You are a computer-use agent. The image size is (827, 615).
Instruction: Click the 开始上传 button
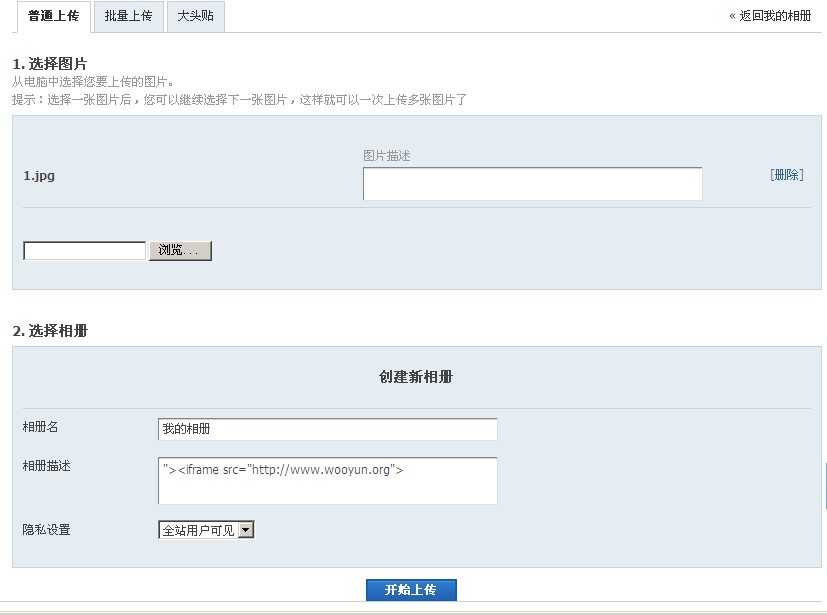[411, 590]
